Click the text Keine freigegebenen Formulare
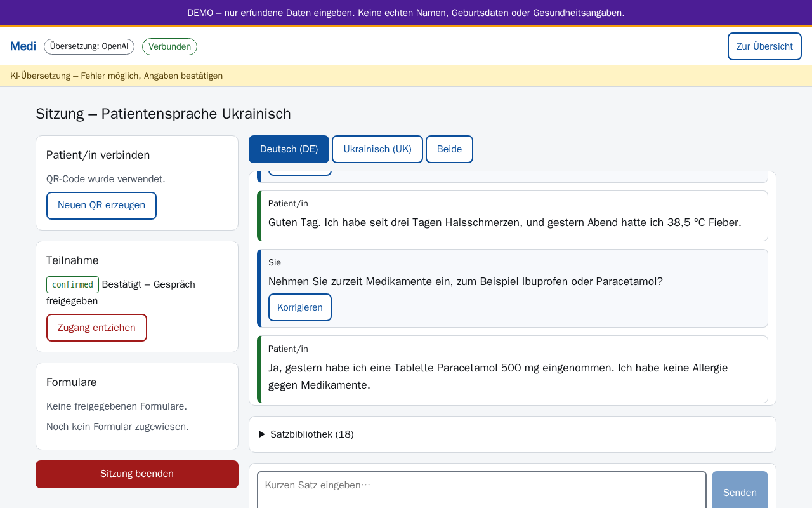The image size is (812, 508). pos(117,406)
